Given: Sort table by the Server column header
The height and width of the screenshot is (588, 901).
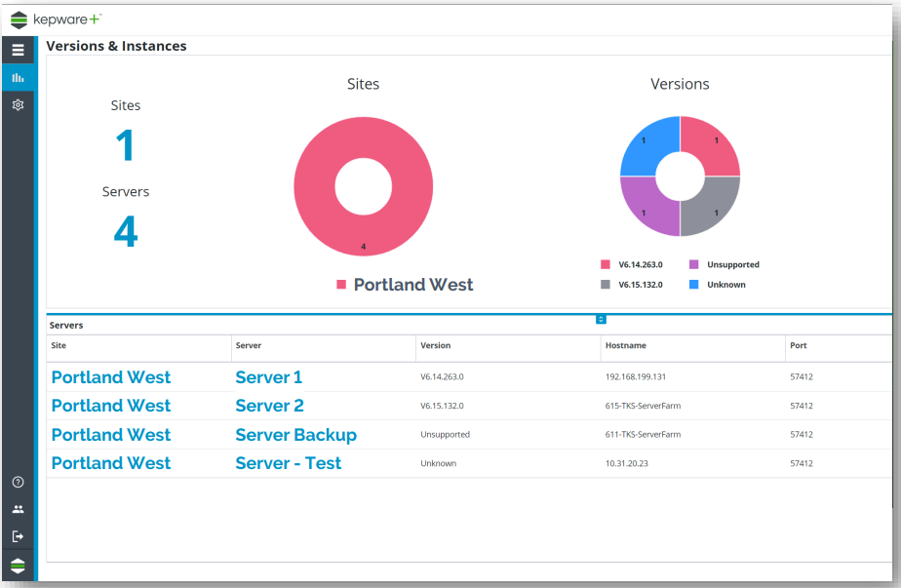Looking at the screenshot, I should click(x=248, y=345).
